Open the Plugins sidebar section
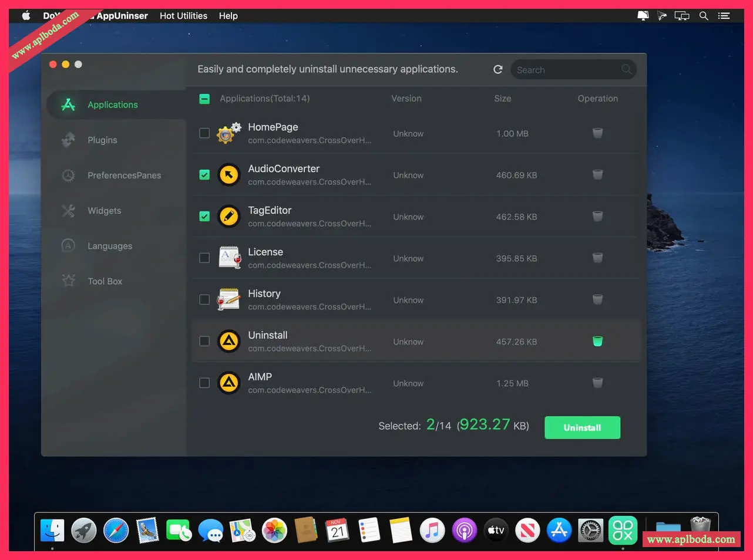This screenshot has width=753, height=560. (x=102, y=140)
